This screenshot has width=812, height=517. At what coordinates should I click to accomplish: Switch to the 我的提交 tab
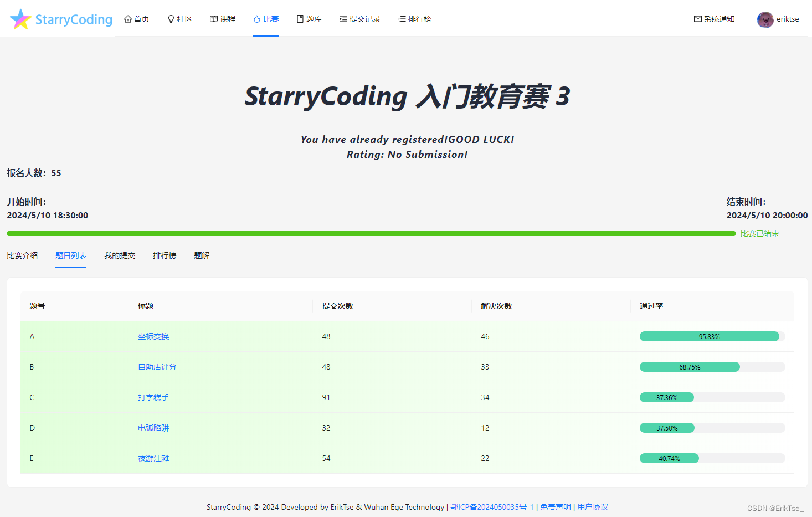[120, 255]
